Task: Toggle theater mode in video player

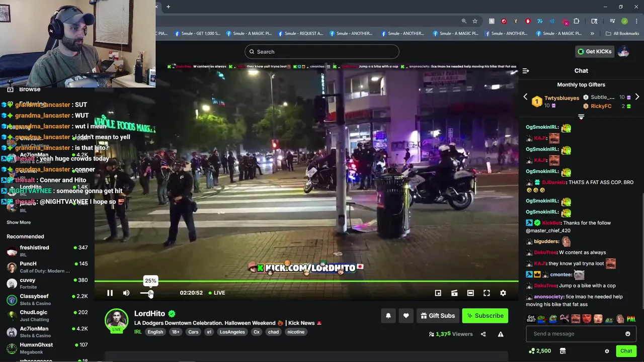Action: point(470,293)
